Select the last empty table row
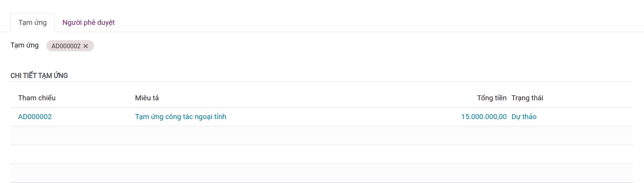 (x=321, y=173)
